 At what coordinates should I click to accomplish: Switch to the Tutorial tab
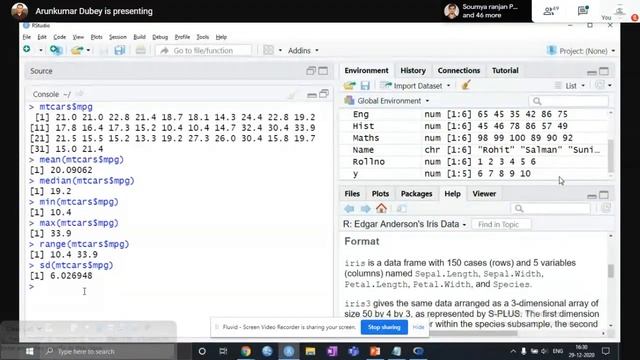(505, 70)
